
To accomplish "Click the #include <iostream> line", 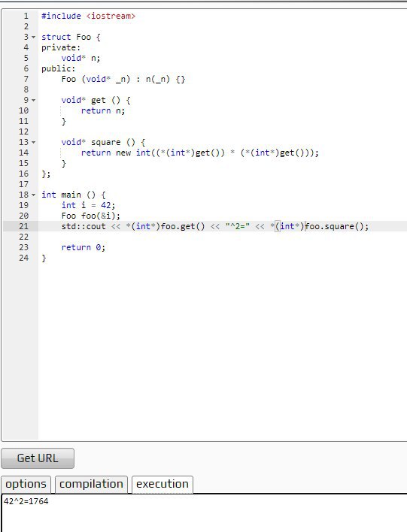I will click(88, 16).
